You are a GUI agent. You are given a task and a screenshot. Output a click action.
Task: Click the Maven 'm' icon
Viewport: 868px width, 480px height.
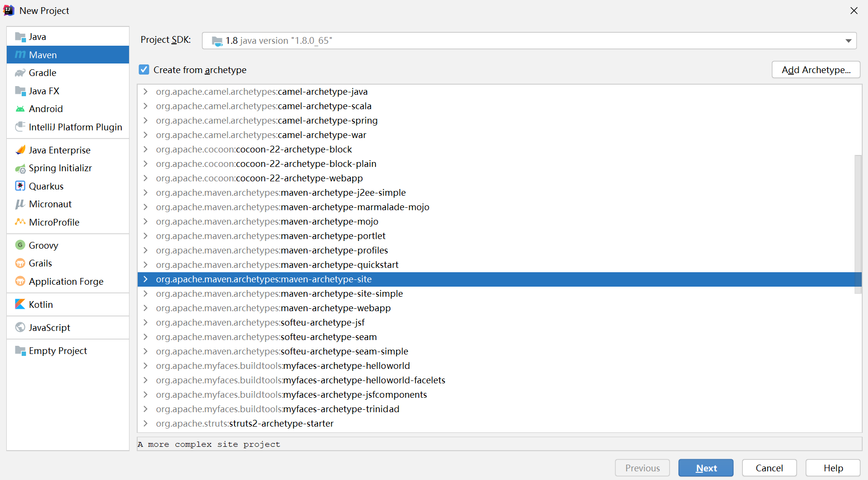pyautogui.click(x=20, y=55)
